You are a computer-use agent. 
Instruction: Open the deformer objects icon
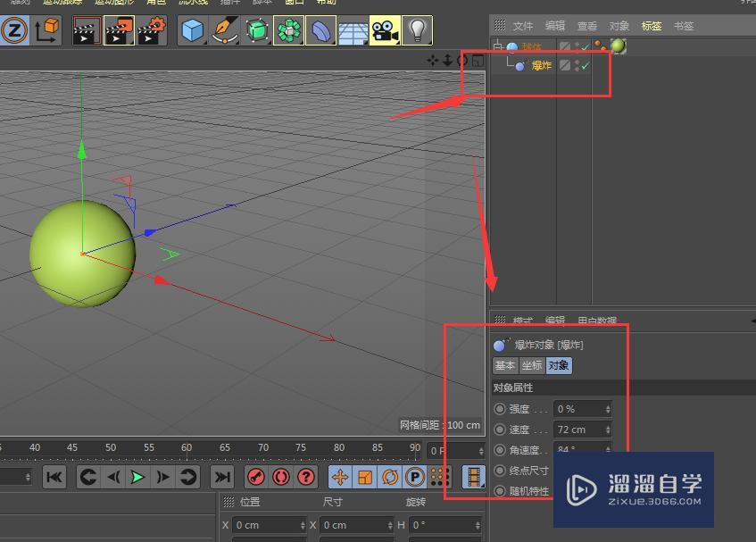320,30
